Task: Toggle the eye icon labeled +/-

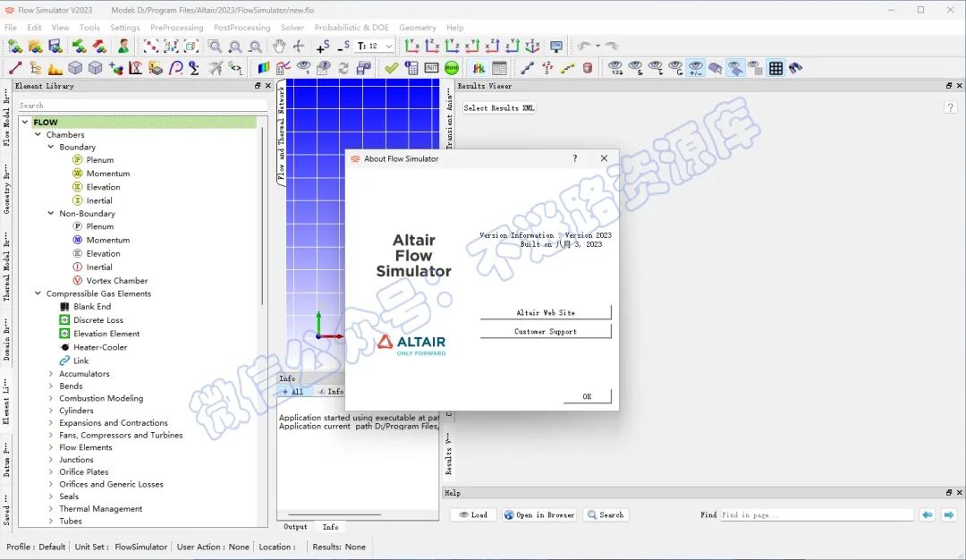Action: pos(696,68)
